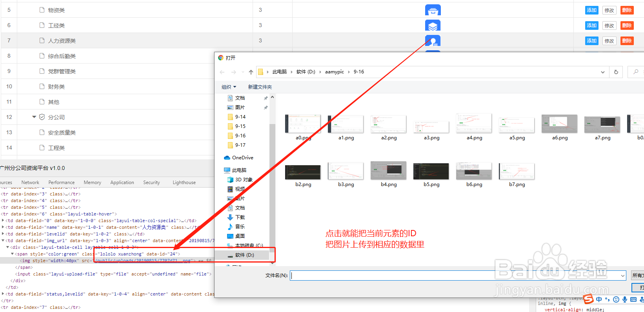Select 下载 downloads folder in sidebar
The height and width of the screenshot is (312, 644).
click(236, 217)
